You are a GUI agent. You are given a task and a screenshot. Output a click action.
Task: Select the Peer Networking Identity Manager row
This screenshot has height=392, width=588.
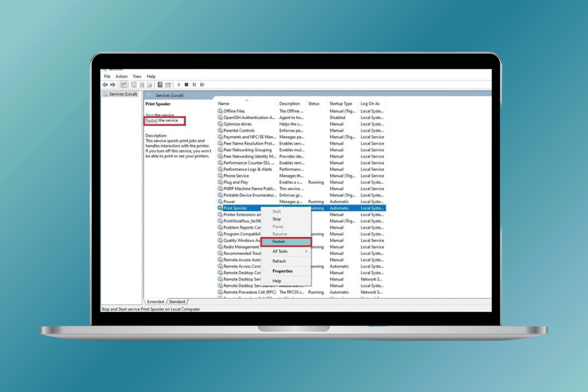point(301,156)
